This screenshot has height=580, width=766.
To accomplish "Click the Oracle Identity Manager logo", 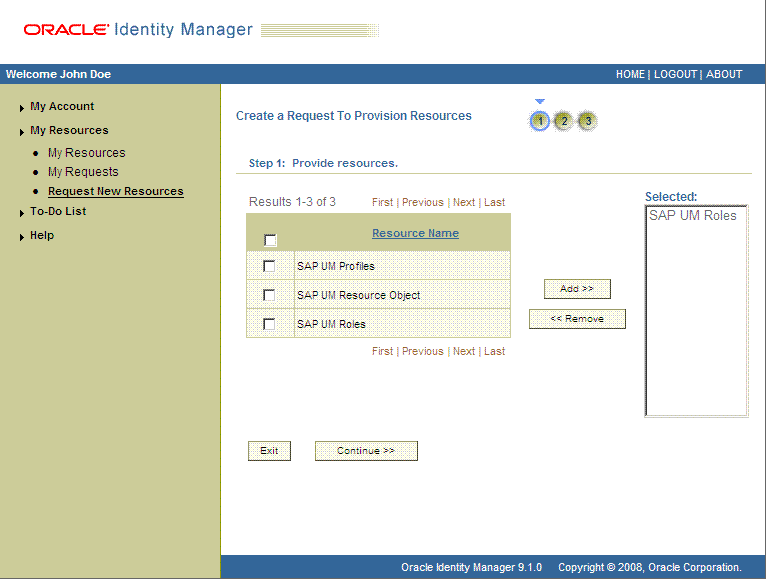I will [138, 29].
